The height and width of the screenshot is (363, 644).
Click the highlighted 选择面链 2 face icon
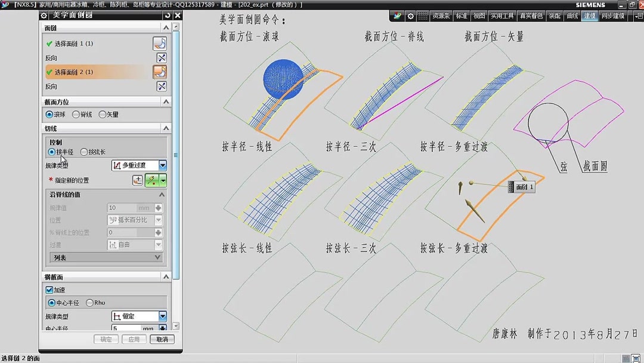click(x=160, y=72)
